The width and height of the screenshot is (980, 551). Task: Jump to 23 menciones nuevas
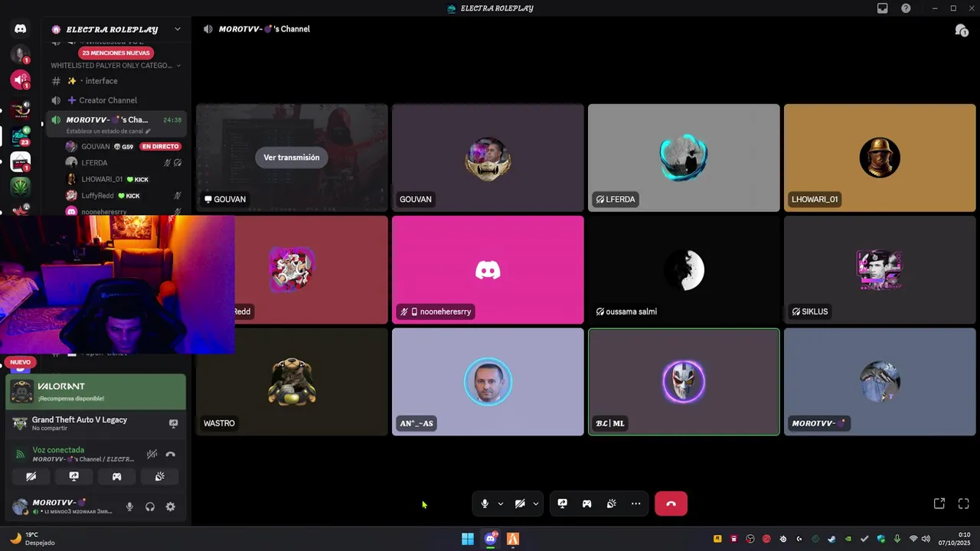coord(116,53)
